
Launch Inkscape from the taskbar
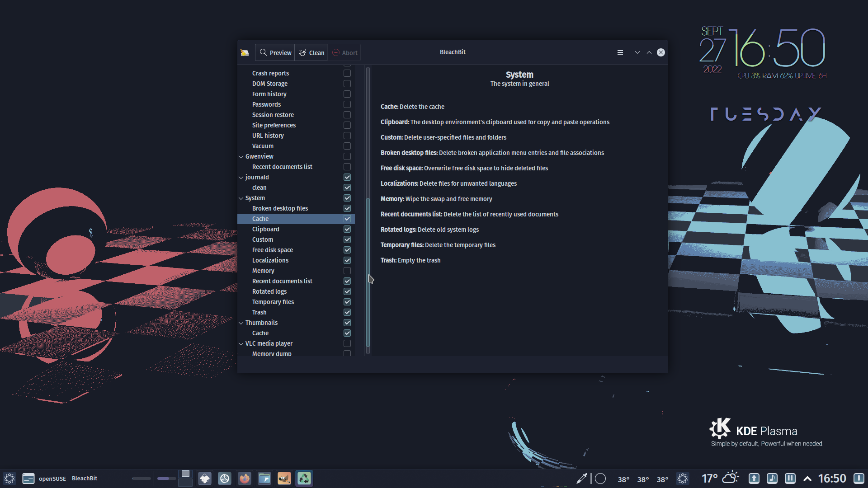tap(205, 479)
